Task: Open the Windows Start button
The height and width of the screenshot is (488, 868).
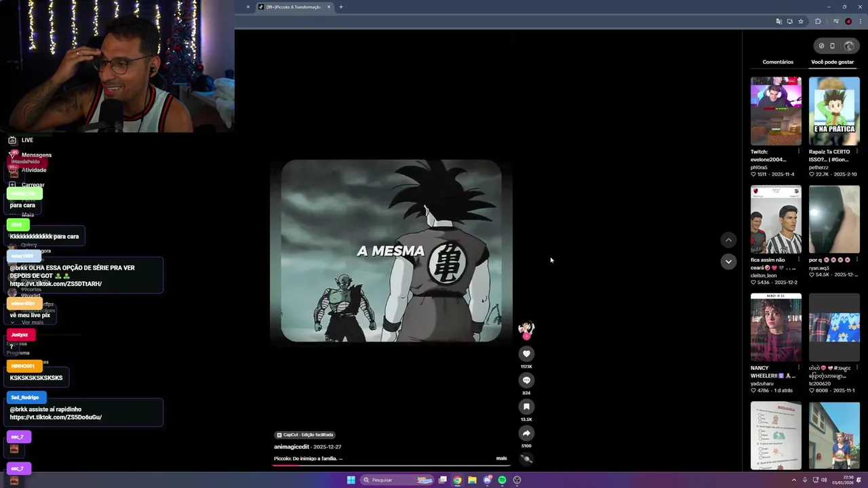Action: tap(351, 480)
